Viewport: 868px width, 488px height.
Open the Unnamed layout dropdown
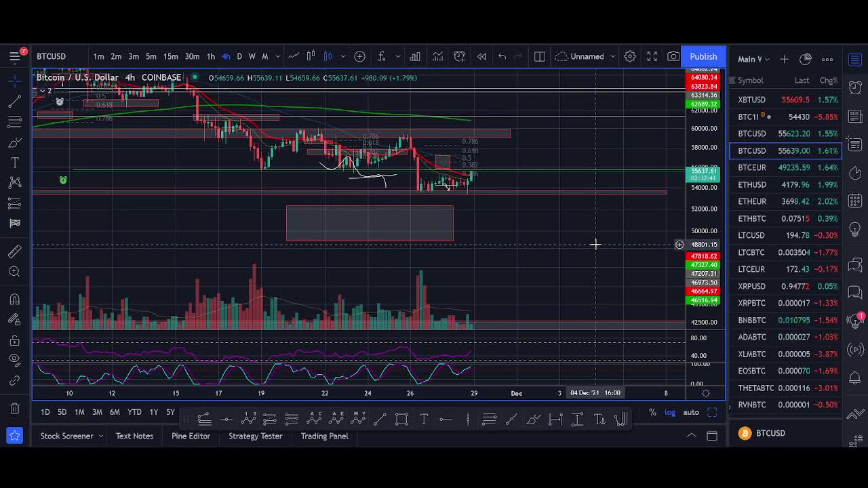pos(586,56)
